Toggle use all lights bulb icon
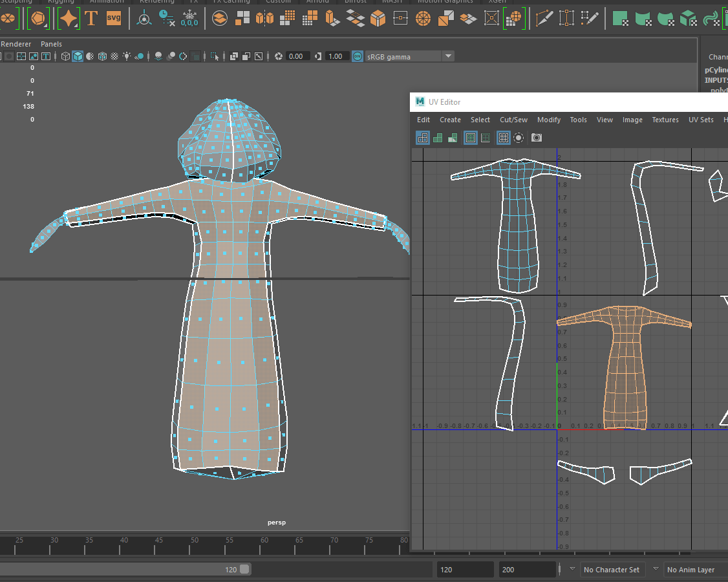Viewport: 728px width, 582px height. click(127, 56)
